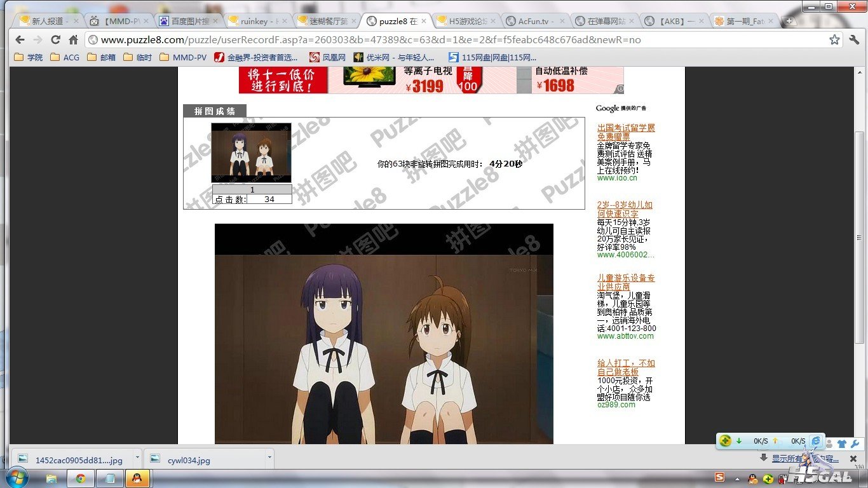Open the QQ penguin app in taskbar

[137, 478]
